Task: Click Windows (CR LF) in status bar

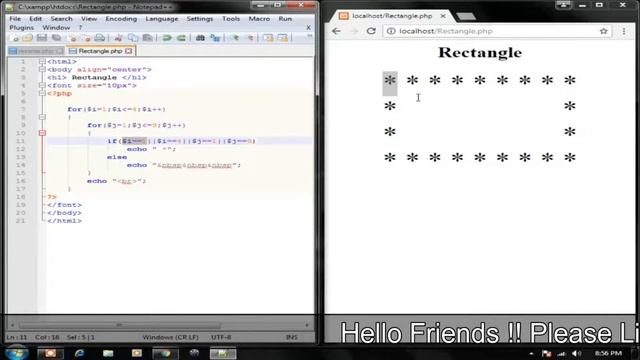Action: click(x=170, y=338)
